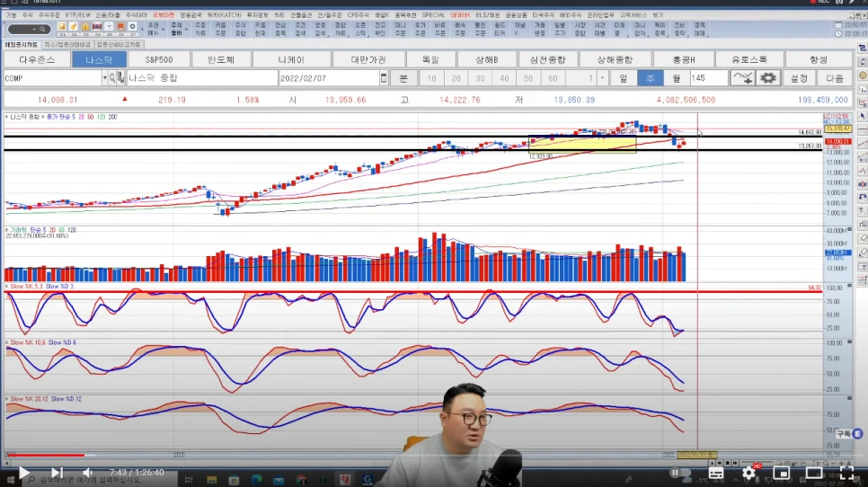Click the 2022/02/07 date field
Screen dimensions: 868x487
(329, 78)
